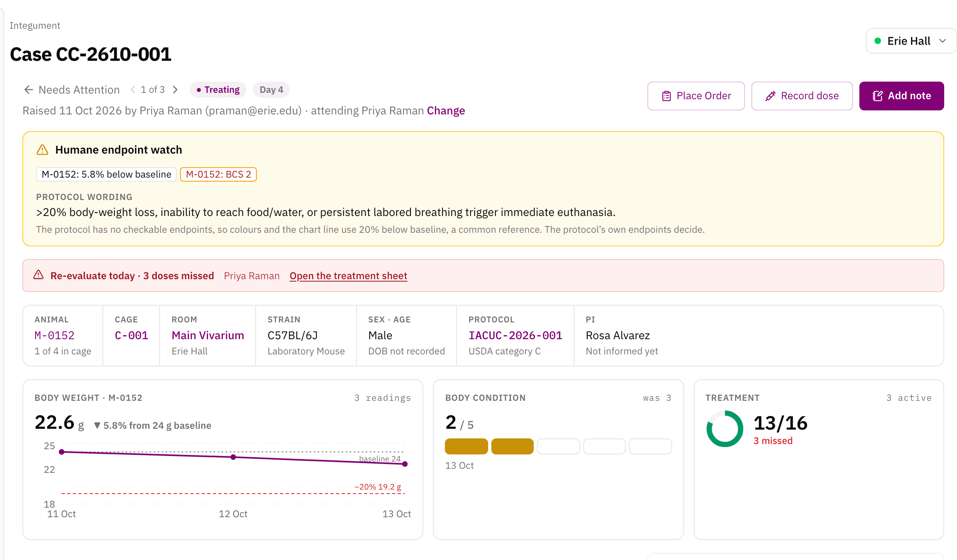This screenshot has width=957, height=560.
Task: Click the '13/16' treatment count
Action: click(781, 423)
